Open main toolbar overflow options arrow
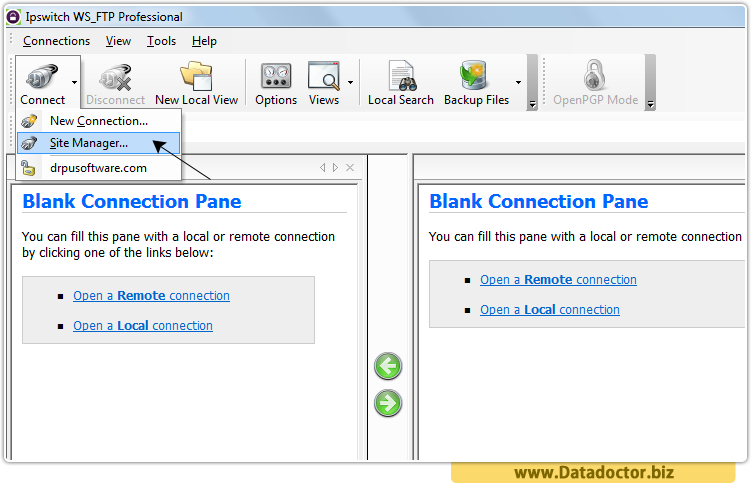 [532, 104]
